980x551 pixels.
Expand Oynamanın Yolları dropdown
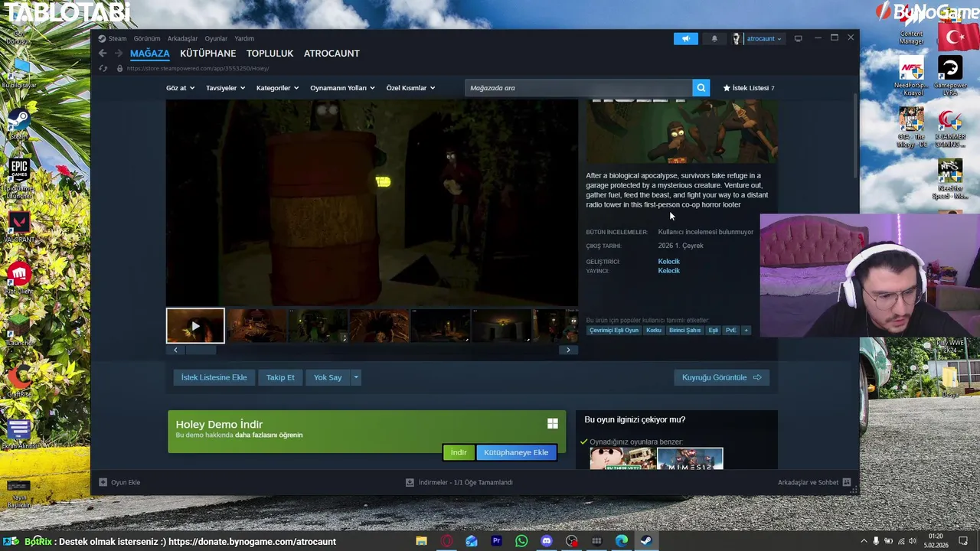(x=342, y=88)
